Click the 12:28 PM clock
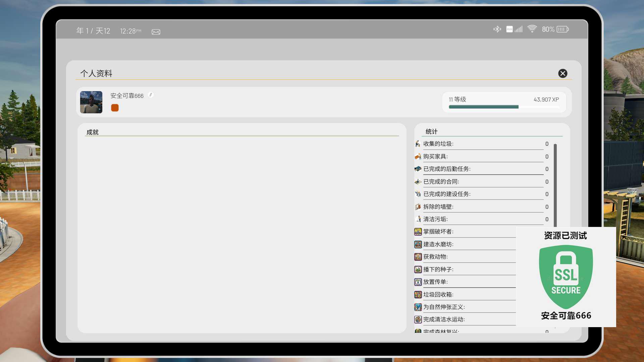The image size is (644, 362). point(130,31)
